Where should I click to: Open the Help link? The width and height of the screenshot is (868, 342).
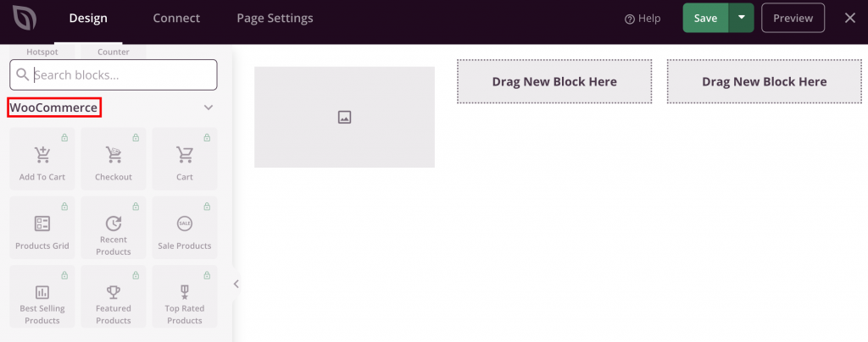643,19
